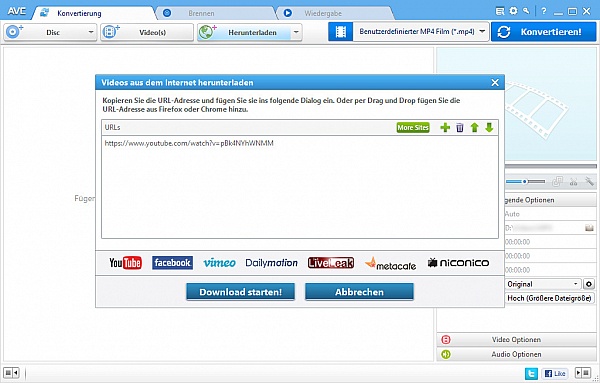The height and width of the screenshot is (383, 600).
Task: Click the Facebook Like button
Action: click(x=555, y=373)
